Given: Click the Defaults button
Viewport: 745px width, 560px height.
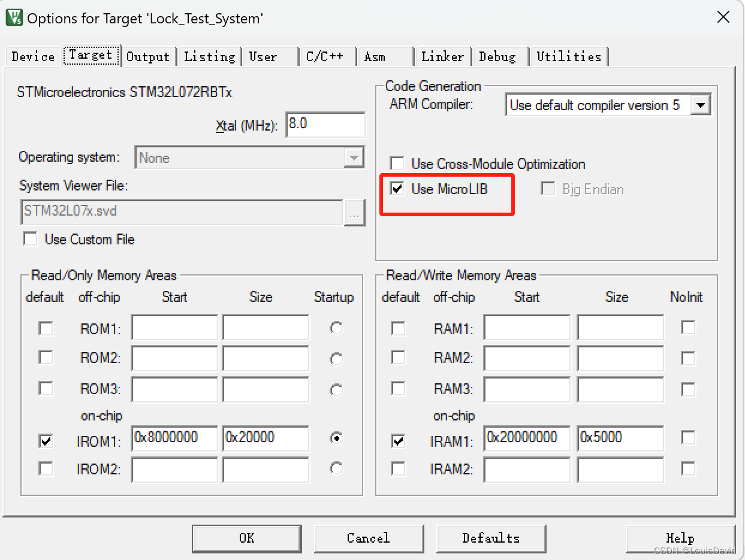Looking at the screenshot, I should pyautogui.click(x=491, y=538).
